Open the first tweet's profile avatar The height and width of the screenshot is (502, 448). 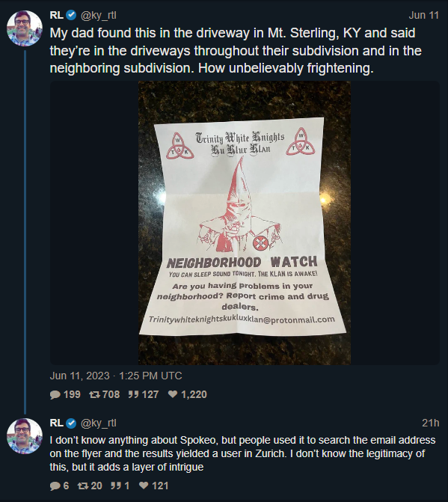pos(25,28)
